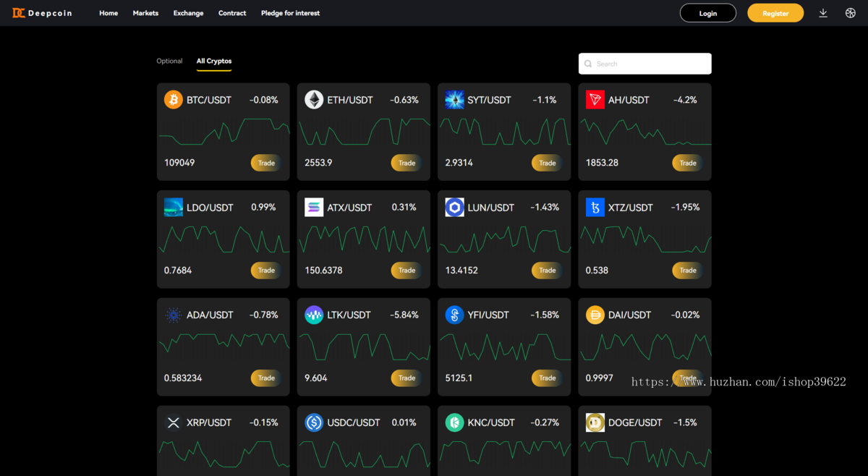Viewport: 868px width, 476px height.
Task: Click the 0.538 XTZ price value
Action: tap(597, 271)
